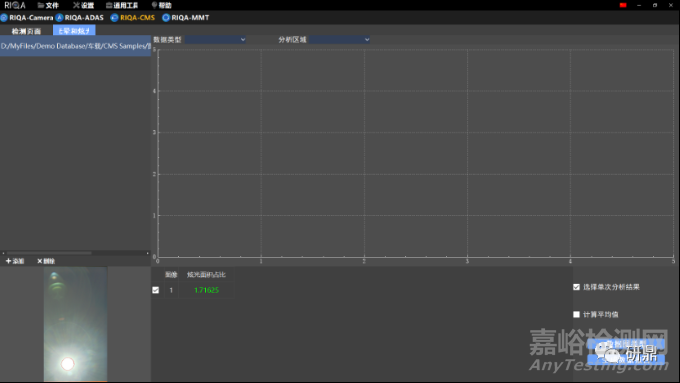Open the 通用工具 menu
680x383 pixels.
click(122, 5)
